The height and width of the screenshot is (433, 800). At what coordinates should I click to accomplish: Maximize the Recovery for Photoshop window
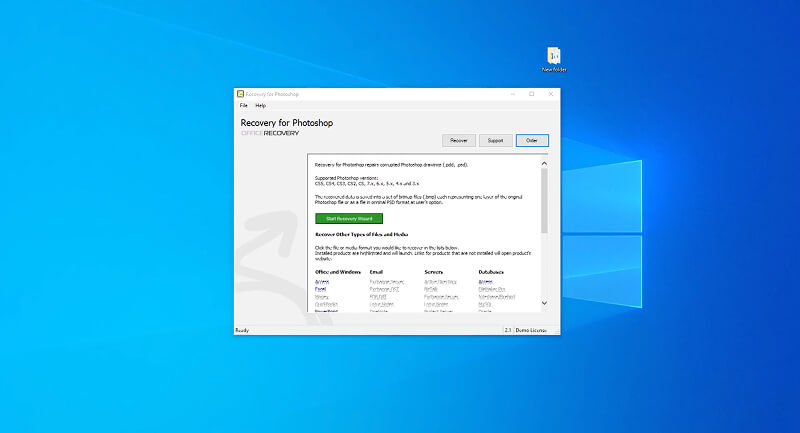531,94
